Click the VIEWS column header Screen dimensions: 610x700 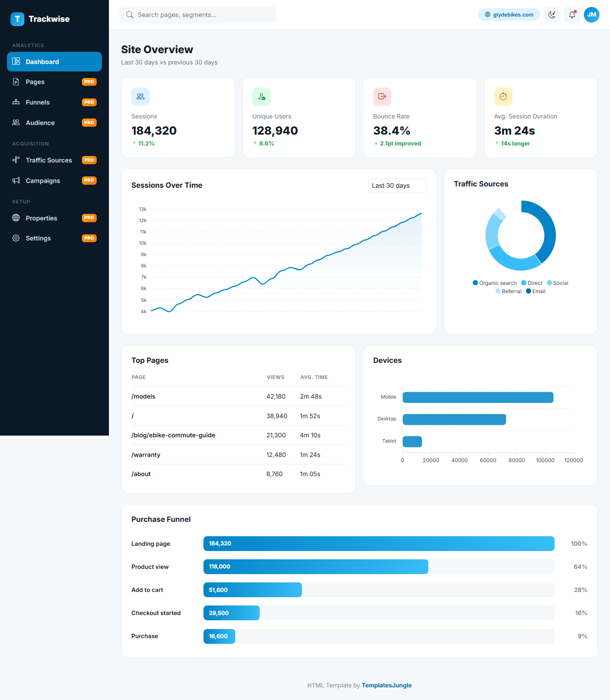pyautogui.click(x=275, y=377)
